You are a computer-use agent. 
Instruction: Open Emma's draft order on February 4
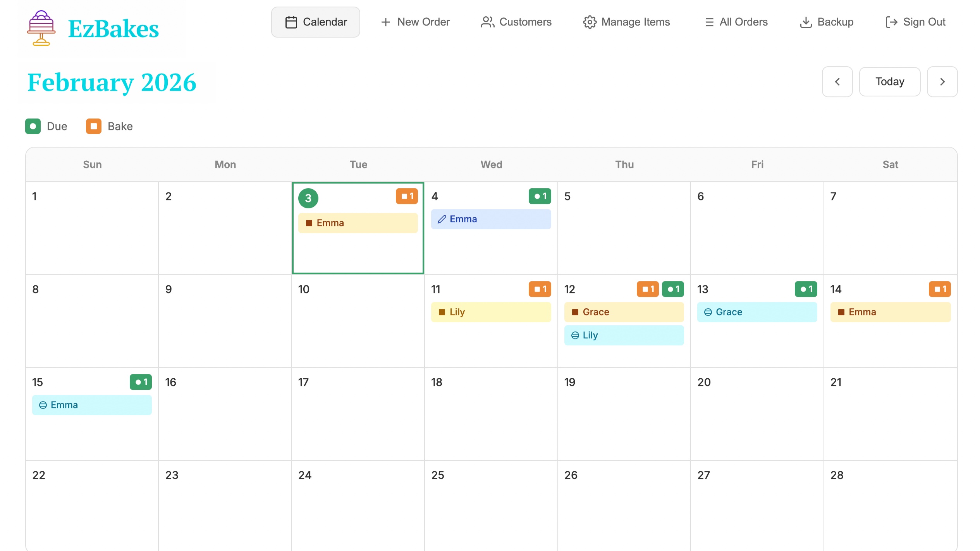491,219
